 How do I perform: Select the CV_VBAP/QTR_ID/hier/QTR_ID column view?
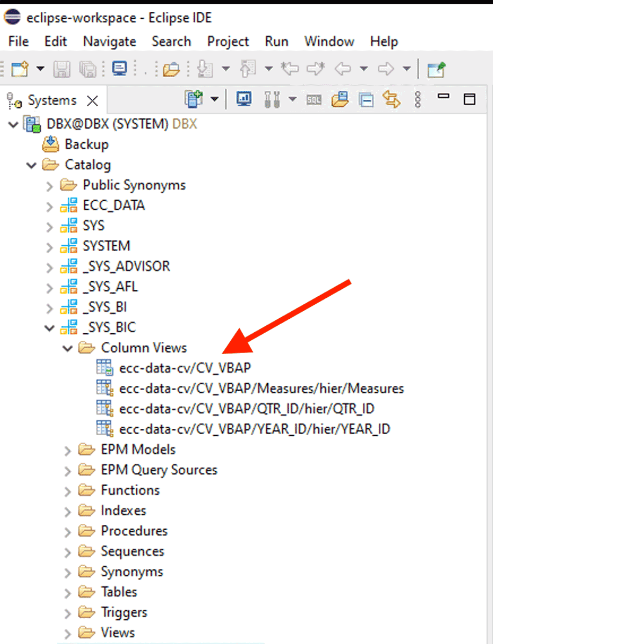click(247, 409)
